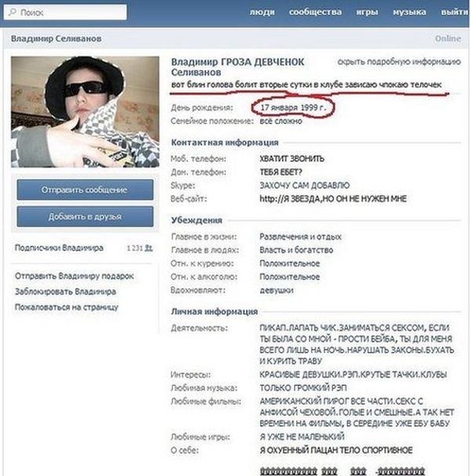Go to the игры section

(x=367, y=13)
